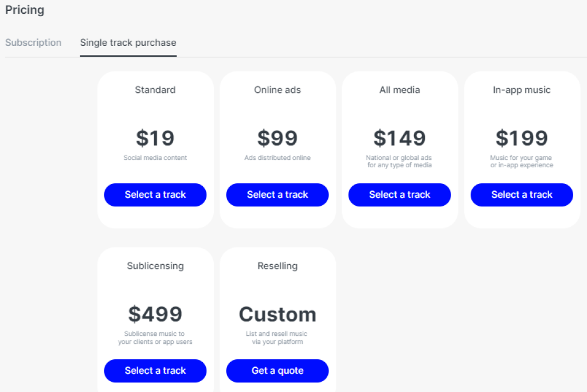Viewport: 587px width, 392px height.
Task: Click the Pricing page heading
Action: click(25, 10)
